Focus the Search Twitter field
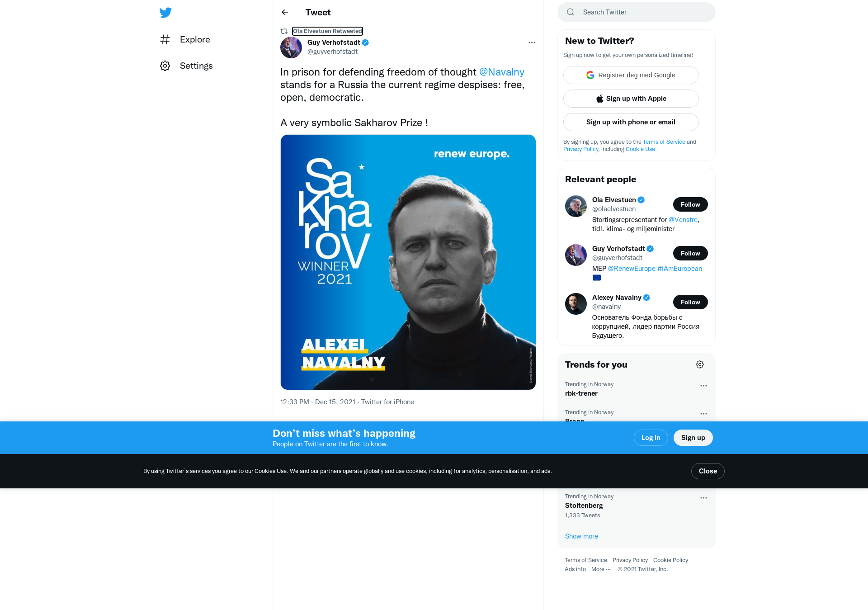 637,12
